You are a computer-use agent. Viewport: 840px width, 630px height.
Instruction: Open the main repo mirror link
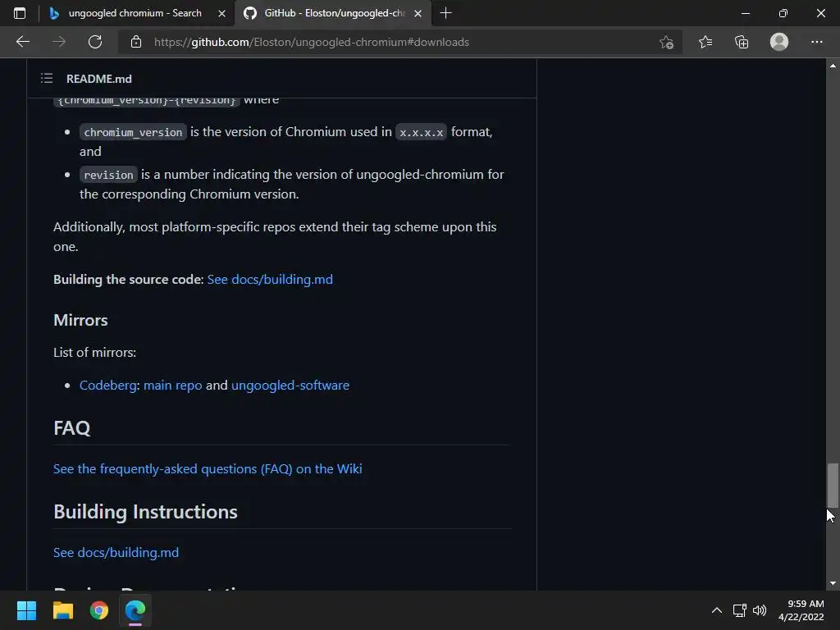pos(172,386)
